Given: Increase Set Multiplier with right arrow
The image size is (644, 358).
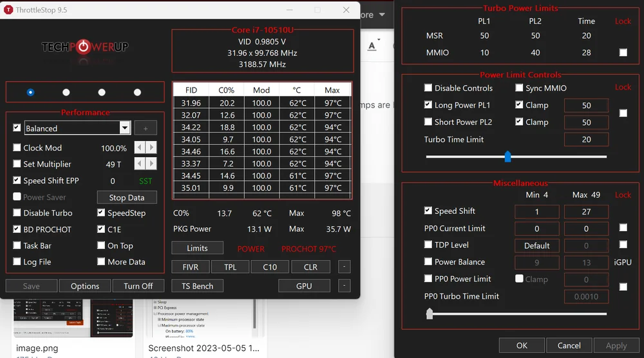Looking at the screenshot, I should pos(151,164).
